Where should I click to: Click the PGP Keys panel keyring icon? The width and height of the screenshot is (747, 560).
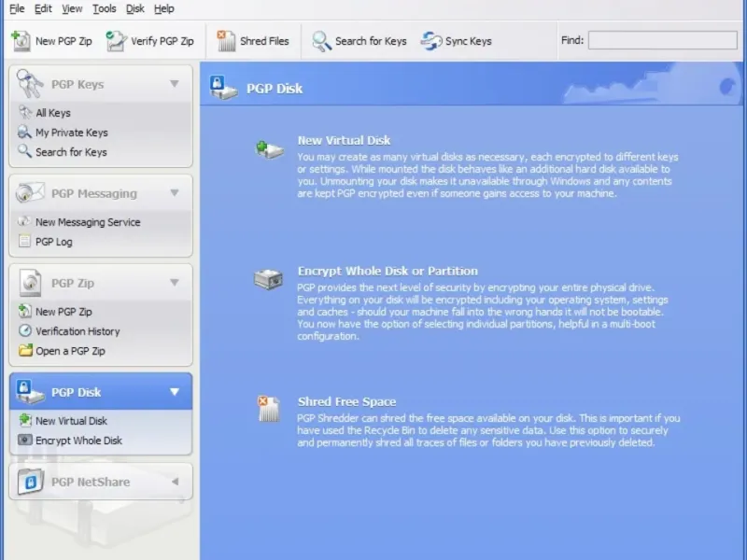(30, 84)
